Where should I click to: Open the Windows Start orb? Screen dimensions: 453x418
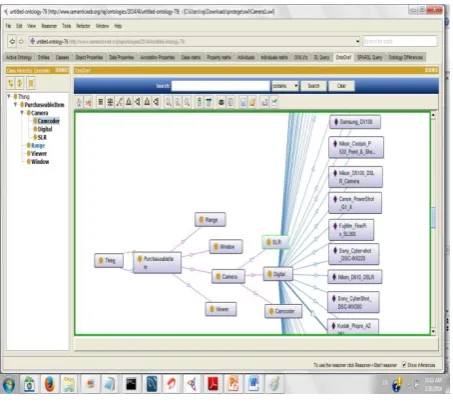9,385
